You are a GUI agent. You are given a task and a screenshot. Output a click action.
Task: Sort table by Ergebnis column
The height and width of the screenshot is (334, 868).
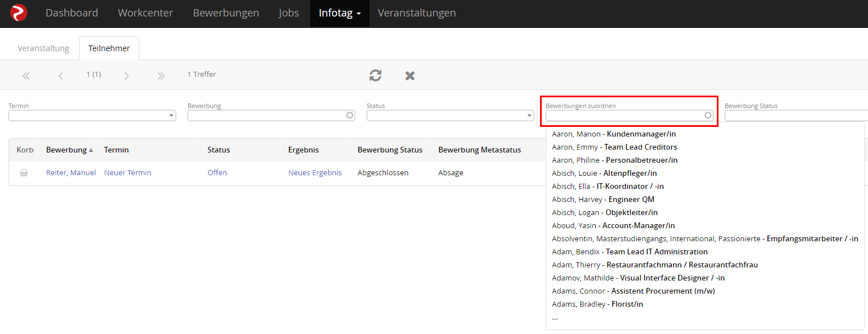304,150
